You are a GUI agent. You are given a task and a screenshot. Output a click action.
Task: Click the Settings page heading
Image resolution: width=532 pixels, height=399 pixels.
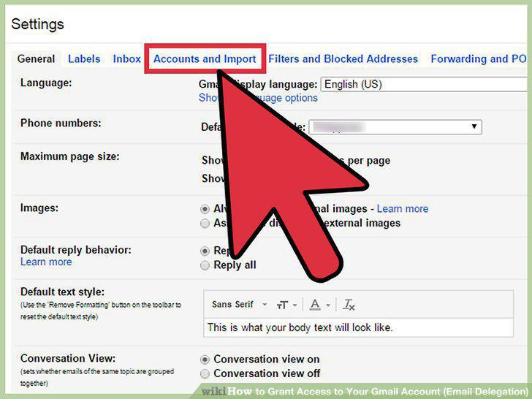tap(38, 24)
